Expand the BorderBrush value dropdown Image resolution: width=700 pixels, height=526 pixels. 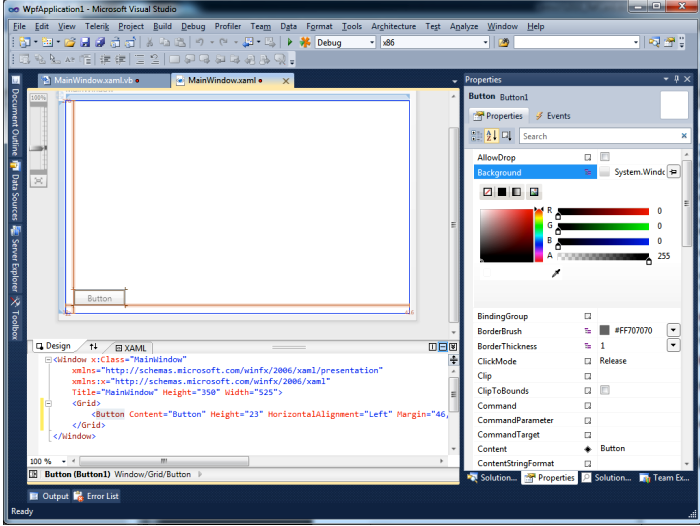(x=673, y=330)
